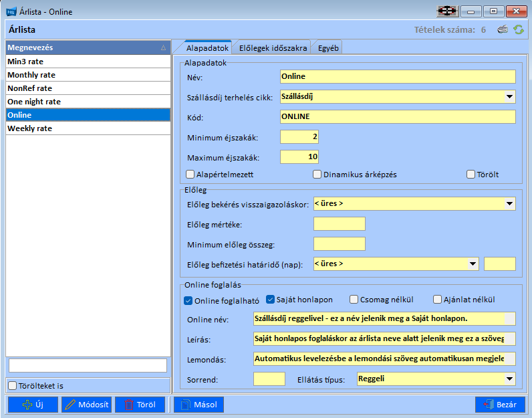The width and height of the screenshot is (532, 418).
Task: Toggle the Törölteket is checkbox
Action: click(12, 386)
